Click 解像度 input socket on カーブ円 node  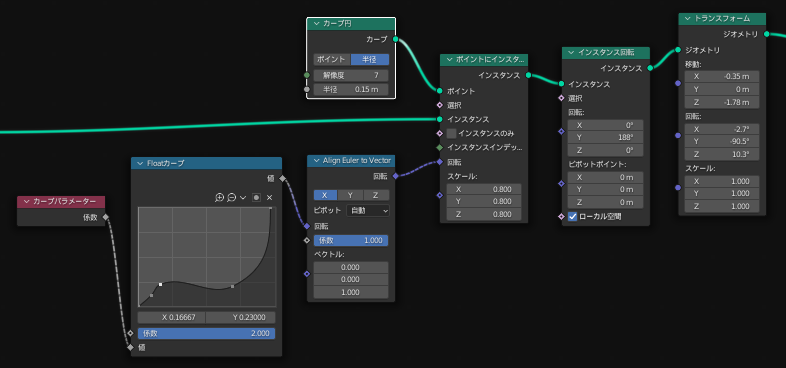click(307, 76)
